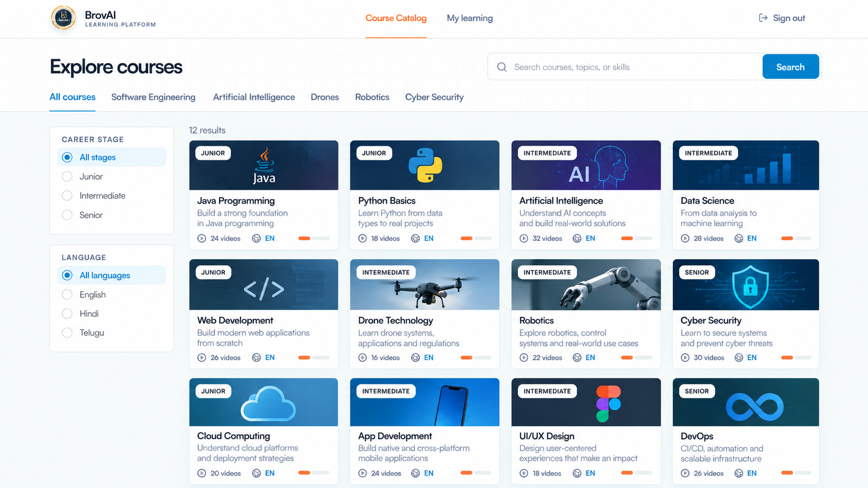Open the Robotics category tab
Screen dimensions: 868x488
[x=372, y=97]
